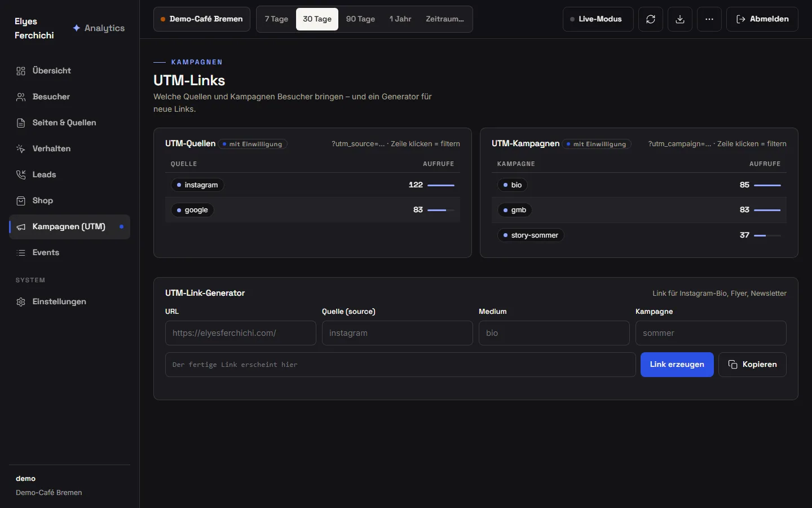The image size is (812, 508).
Task: Click Abmelden label to sign out
Action: (x=769, y=19)
